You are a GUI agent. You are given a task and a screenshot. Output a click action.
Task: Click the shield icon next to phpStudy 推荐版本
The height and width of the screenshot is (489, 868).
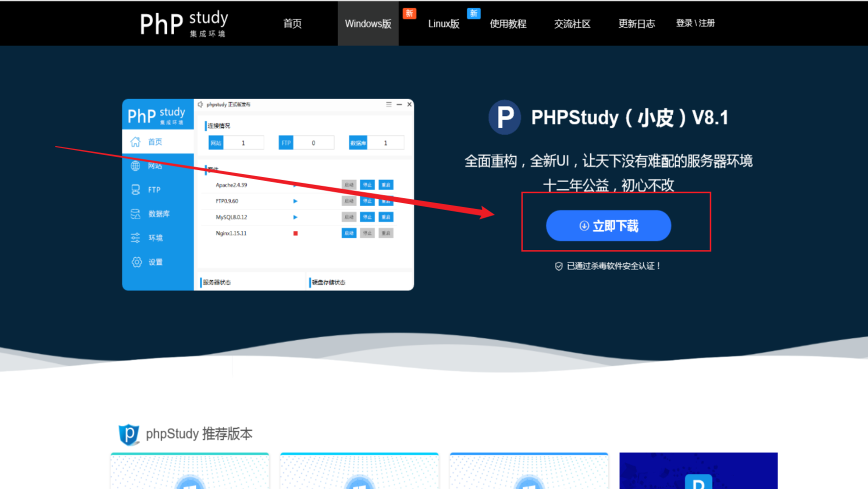pos(129,434)
